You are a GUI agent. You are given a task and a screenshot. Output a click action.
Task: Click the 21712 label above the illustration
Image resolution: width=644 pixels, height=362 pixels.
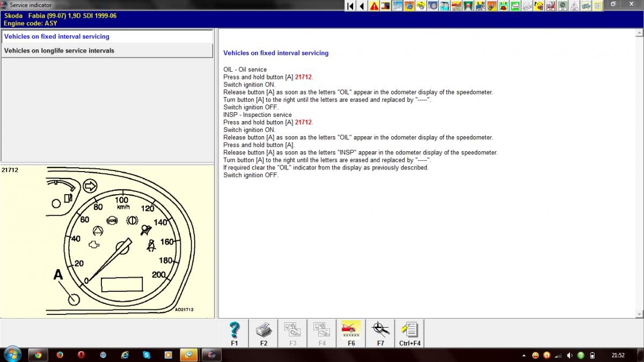tap(10, 170)
